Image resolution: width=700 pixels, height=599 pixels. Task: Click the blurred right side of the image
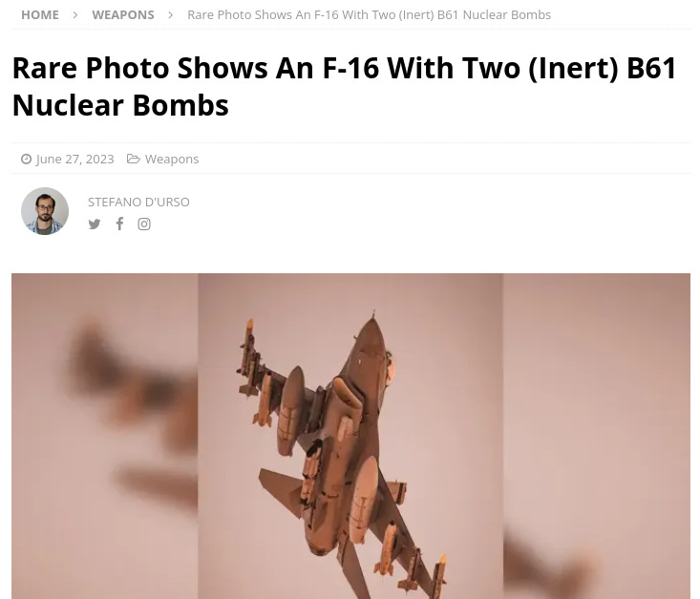point(597,436)
